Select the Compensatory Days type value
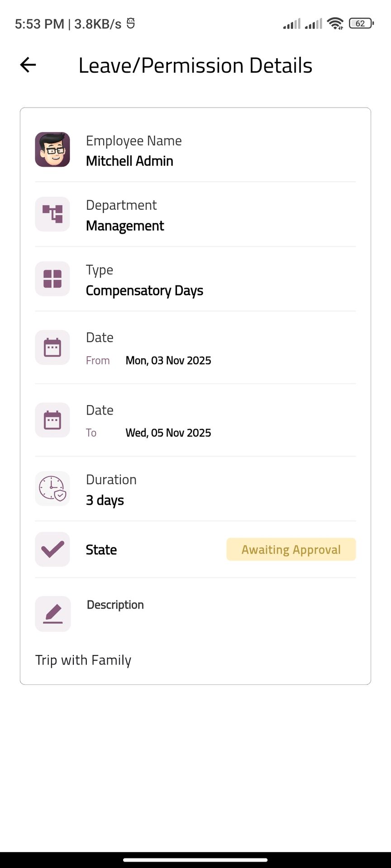Image resolution: width=391 pixels, height=868 pixels. [144, 290]
